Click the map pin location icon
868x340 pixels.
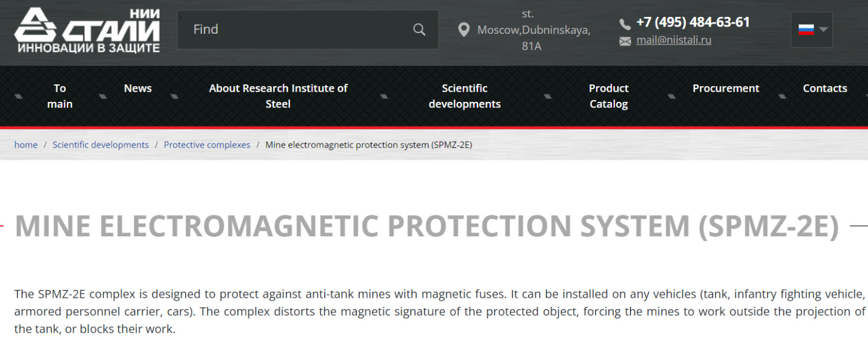click(x=464, y=30)
